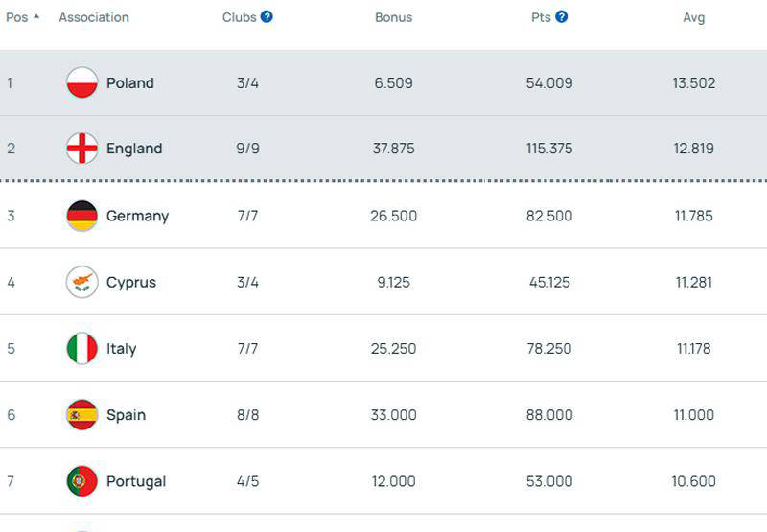Image resolution: width=767 pixels, height=532 pixels.
Task: Click Portugal's 4/5 clubs value
Action: click(247, 481)
